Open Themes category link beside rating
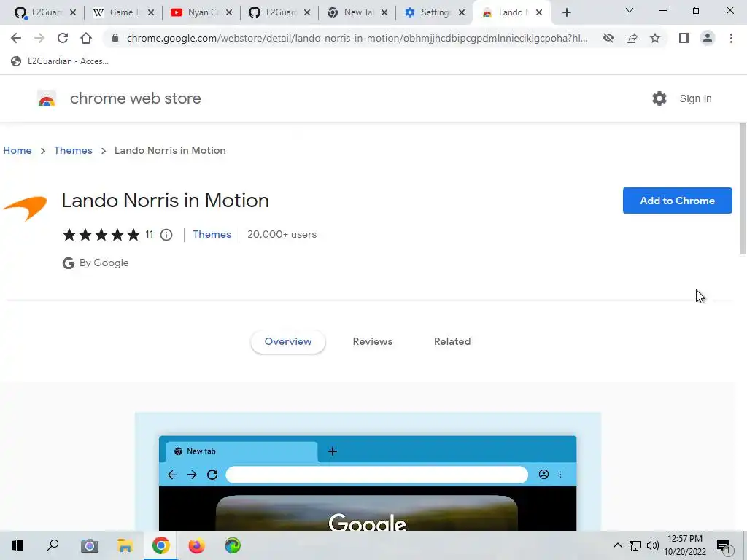Image resolution: width=747 pixels, height=560 pixels. (x=212, y=234)
